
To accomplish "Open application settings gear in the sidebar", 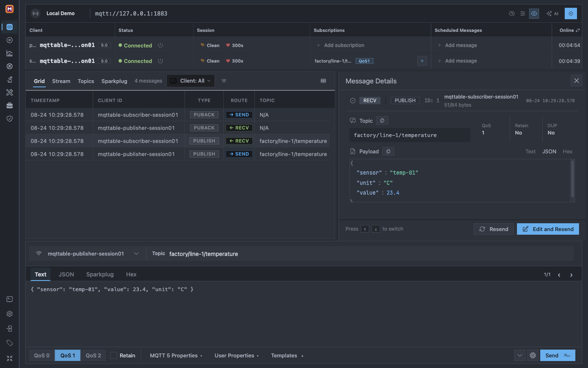I will [x=9, y=314].
